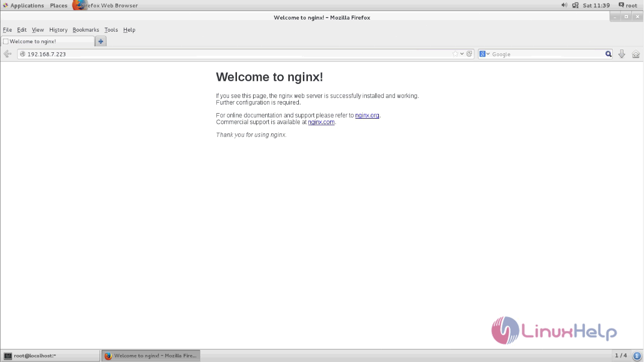This screenshot has height=362, width=644.
Task: Maximize the Firefox window
Action: (626, 17)
